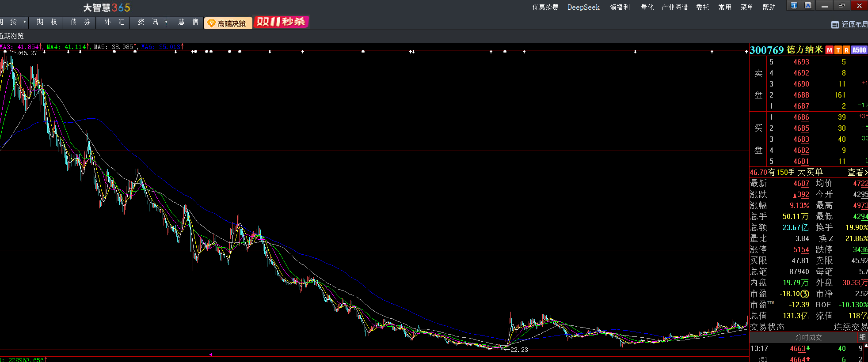Click the 46.70有150手 大买单 alert text
The width and height of the screenshot is (868, 362).
coord(786,172)
